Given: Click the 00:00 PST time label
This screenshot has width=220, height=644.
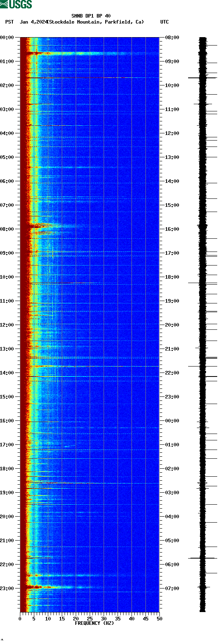Looking at the screenshot, I should [x=7, y=38].
